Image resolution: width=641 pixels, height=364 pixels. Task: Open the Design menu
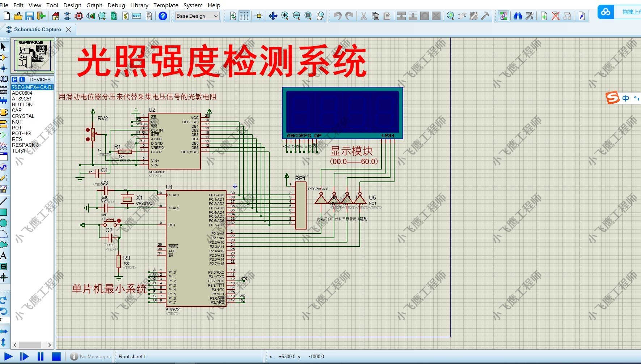pyautogui.click(x=72, y=5)
